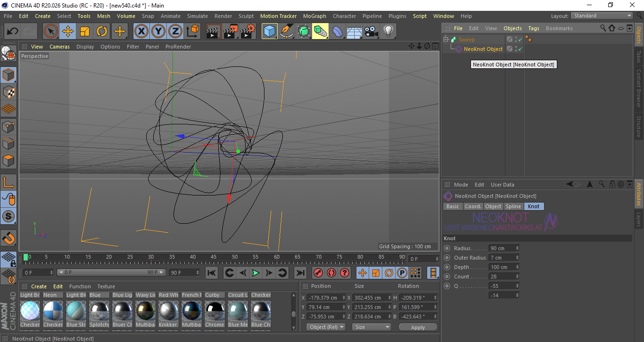The width and height of the screenshot is (644, 342).
Task: Activate the Scale tool in top toolbar
Action: pos(85,32)
